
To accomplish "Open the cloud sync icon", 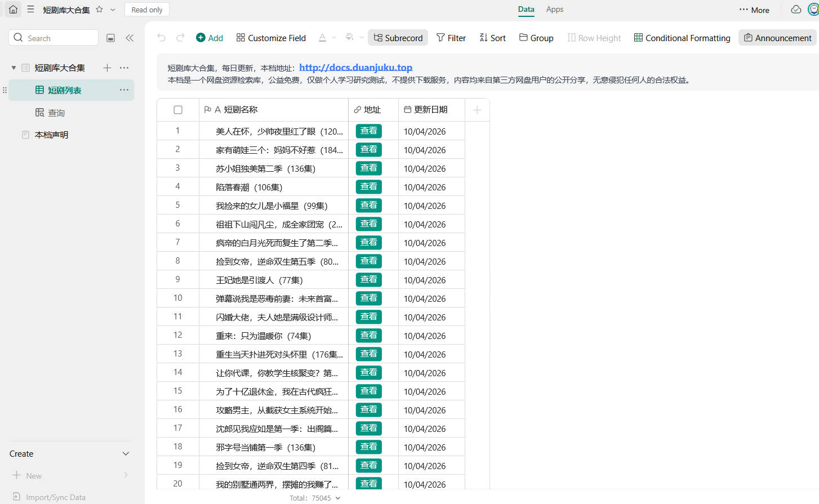I will [796, 10].
